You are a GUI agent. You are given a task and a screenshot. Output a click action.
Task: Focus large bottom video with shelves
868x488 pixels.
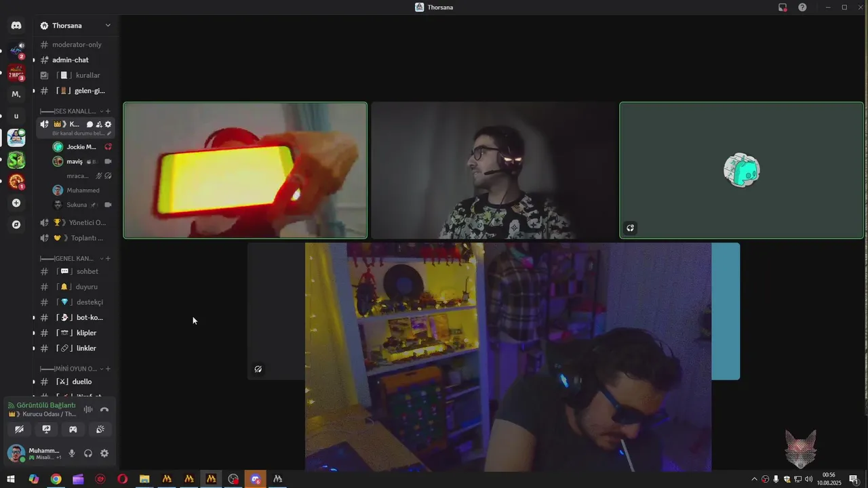pyautogui.click(x=508, y=357)
